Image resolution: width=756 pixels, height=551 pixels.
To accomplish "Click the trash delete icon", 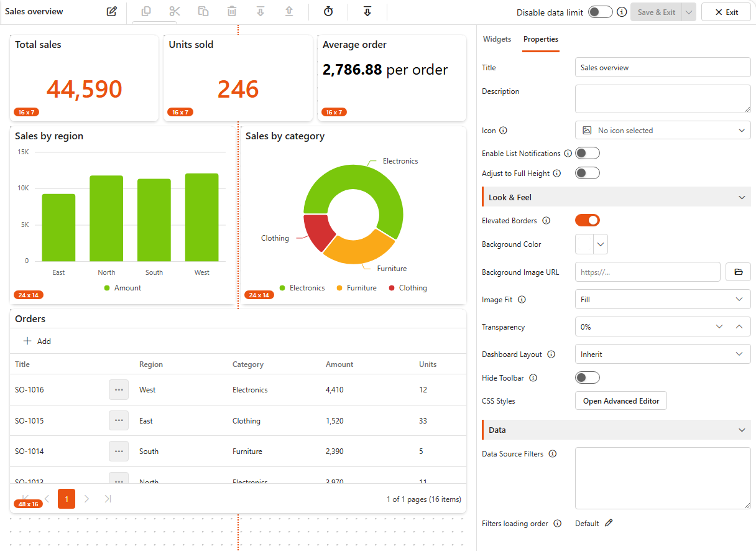I will coord(232,11).
